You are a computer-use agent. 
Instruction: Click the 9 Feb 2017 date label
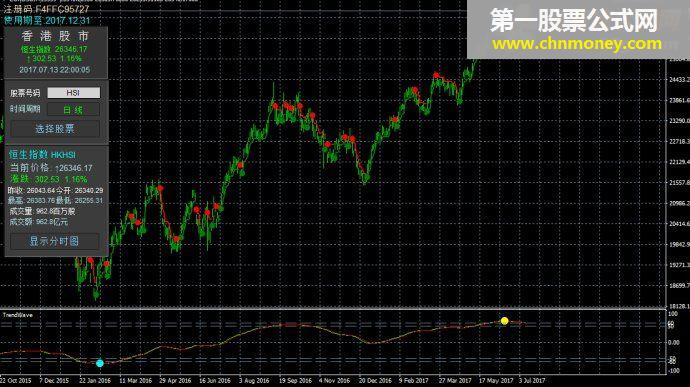(x=414, y=380)
